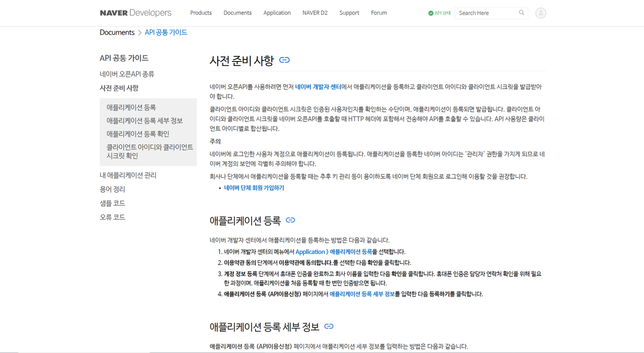The image size is (644, 353).
Task: Select 애플리케이션 등록 세부 정보 sidebar sub-item
Action: (x=144, y=121)
